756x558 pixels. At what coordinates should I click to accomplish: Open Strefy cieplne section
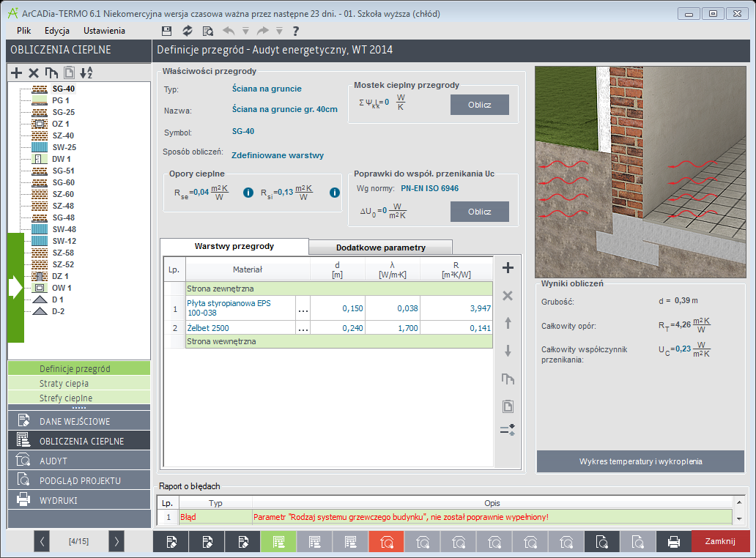[x=79, y=398]
